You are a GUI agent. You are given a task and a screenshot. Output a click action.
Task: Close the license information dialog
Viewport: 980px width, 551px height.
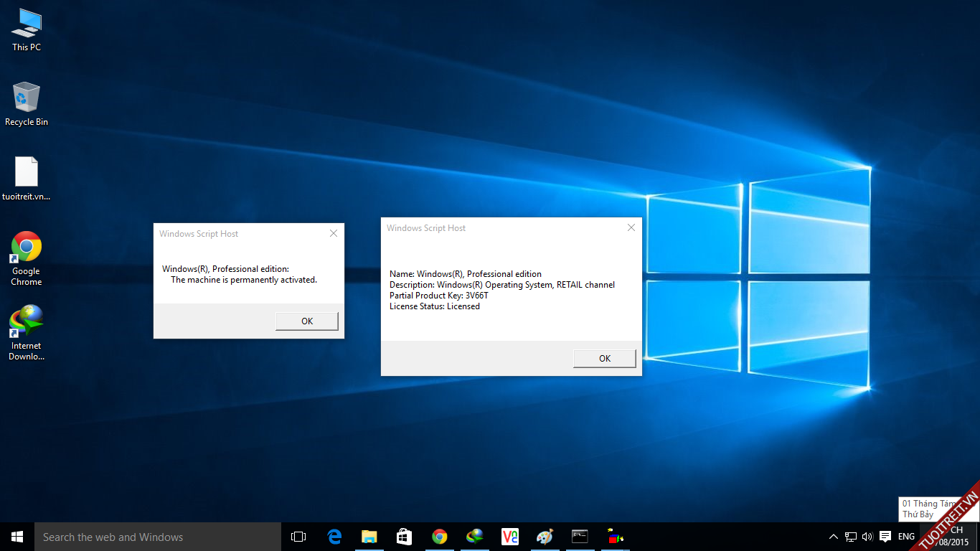631,228
